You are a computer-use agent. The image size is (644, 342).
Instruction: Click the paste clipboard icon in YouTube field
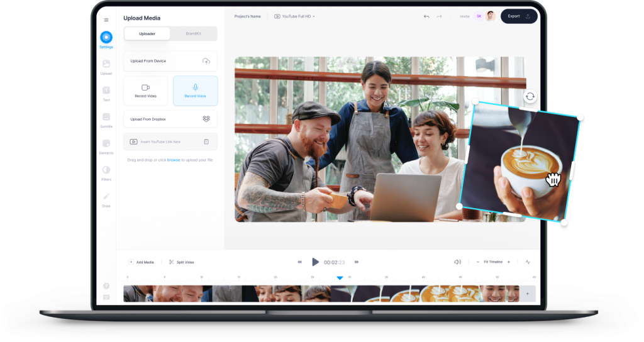(206, 141)
